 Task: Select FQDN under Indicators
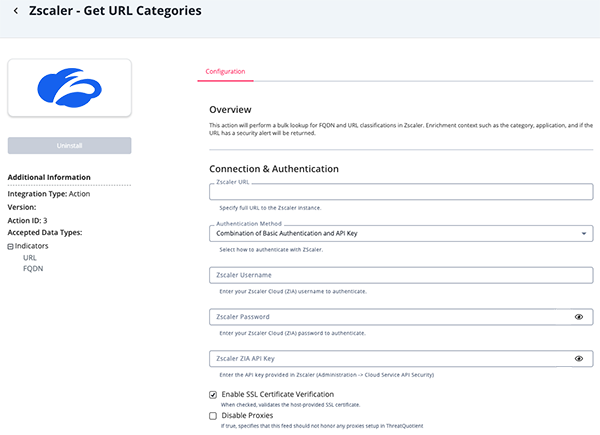click(x=33, y=269)
